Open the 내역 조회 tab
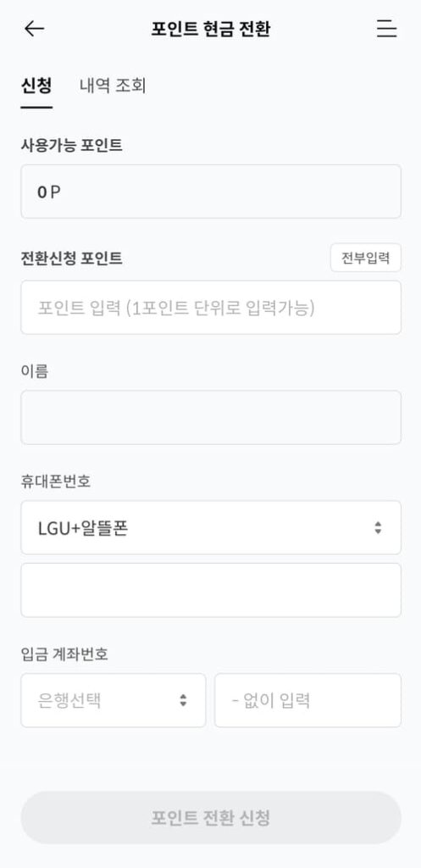Image resolution: width=421 pixels, height=868 pixels. click(113, 86)
